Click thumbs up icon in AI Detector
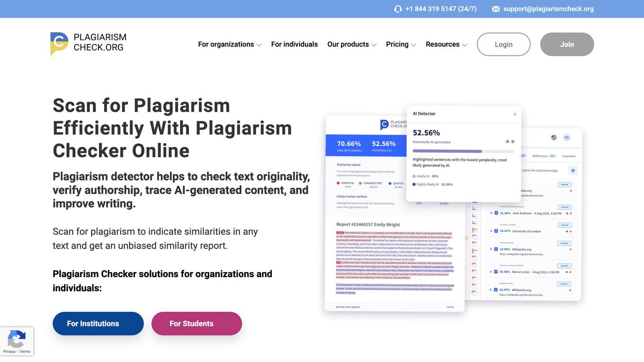The image size is (644, 362). pyautogui.click(x=507, y=141)
